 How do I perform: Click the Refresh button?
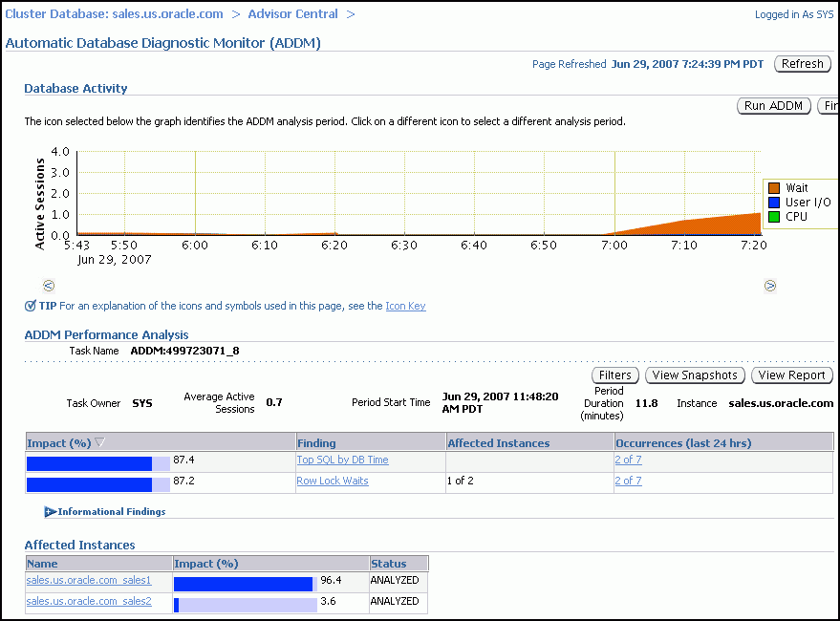(802, 63)
